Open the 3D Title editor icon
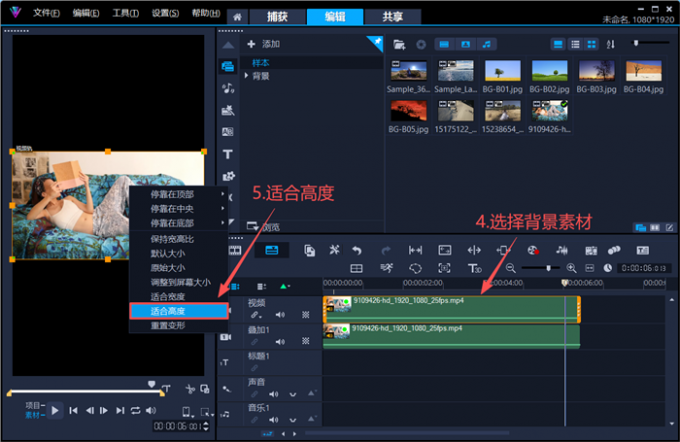The height and width of the screenshot is (442, 680). [x=474, y=268]
